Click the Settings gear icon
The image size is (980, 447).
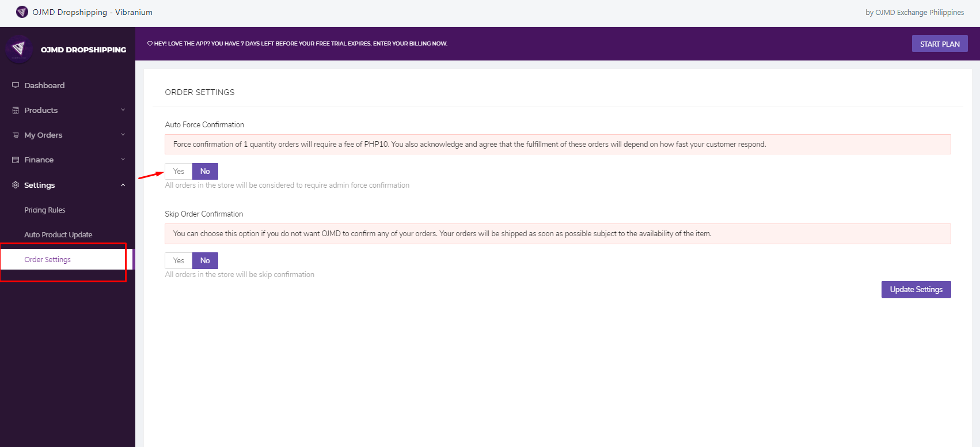tap(16, 185)
